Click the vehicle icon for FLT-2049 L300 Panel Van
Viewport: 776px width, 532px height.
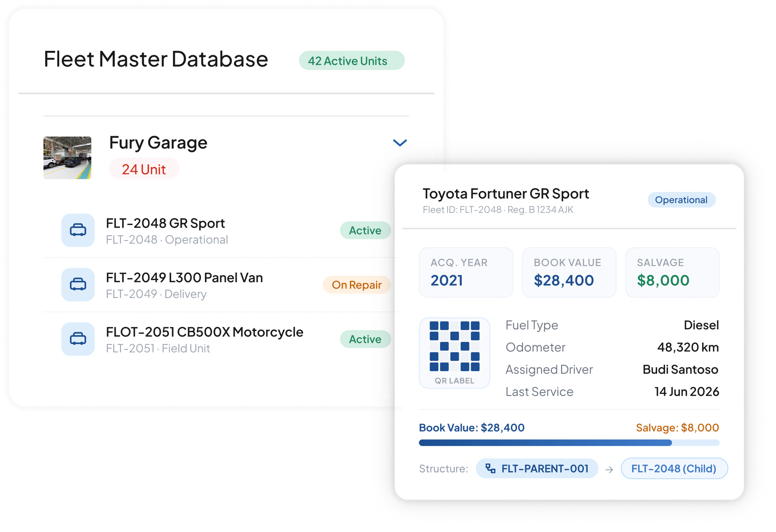[78, 284]
